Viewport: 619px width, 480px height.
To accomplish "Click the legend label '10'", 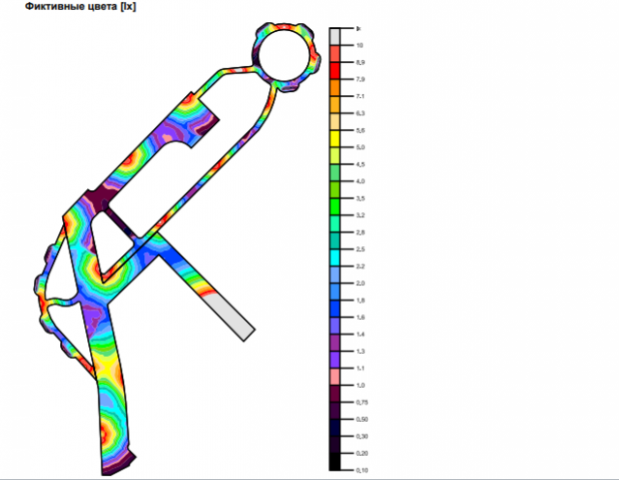I will click(360, 45).
